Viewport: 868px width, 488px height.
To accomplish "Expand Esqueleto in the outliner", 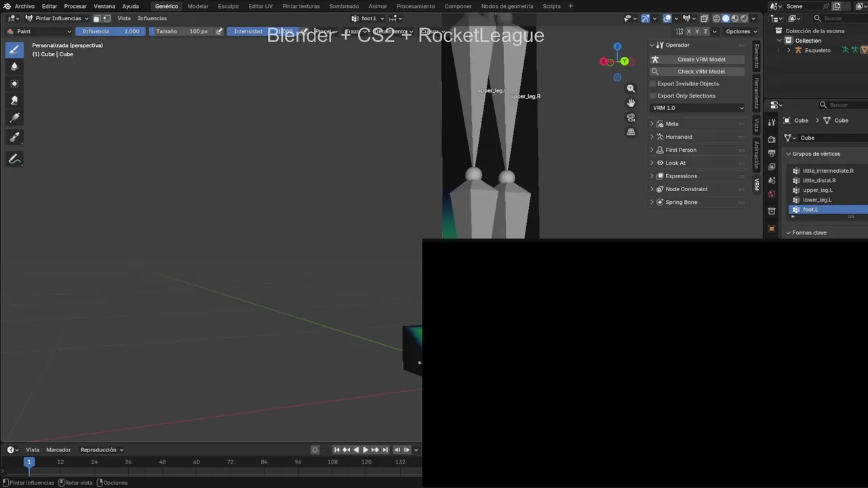I will click(789, 50).
